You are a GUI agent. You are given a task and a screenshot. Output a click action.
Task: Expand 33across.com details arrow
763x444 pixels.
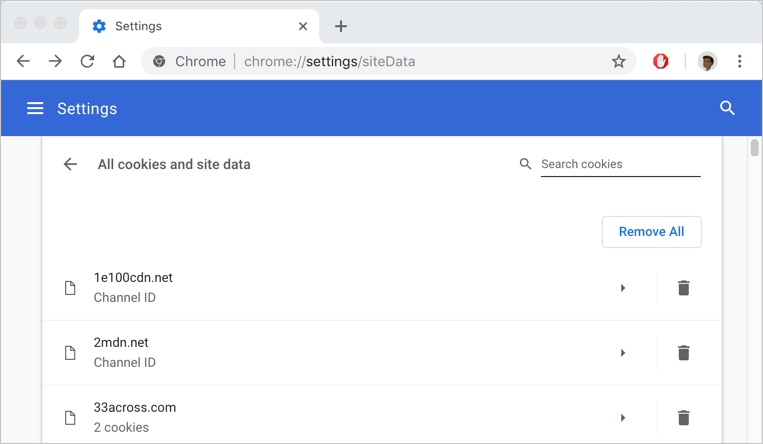(623, 418)
